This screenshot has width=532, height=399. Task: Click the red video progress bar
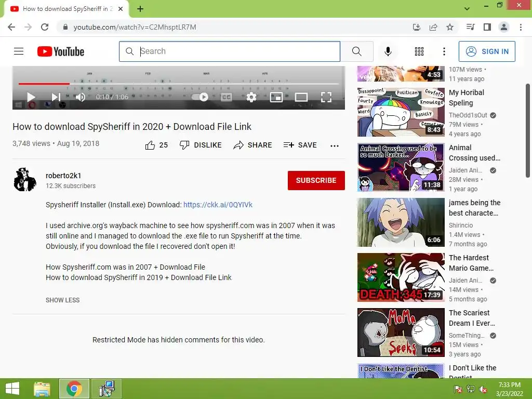44,84
